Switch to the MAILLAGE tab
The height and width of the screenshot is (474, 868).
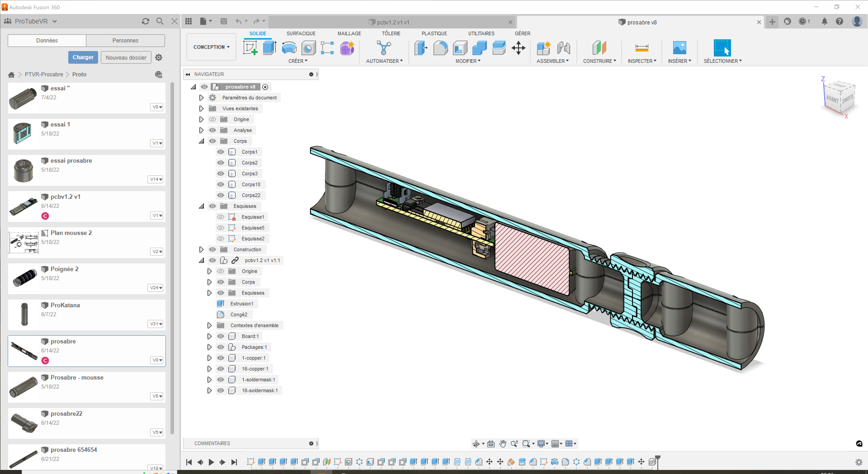(349, 33)
